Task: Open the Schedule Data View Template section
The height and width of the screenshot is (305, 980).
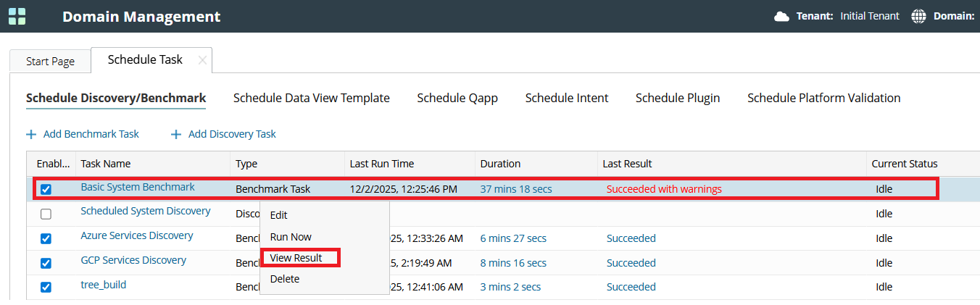Action: tap(312, 98)
